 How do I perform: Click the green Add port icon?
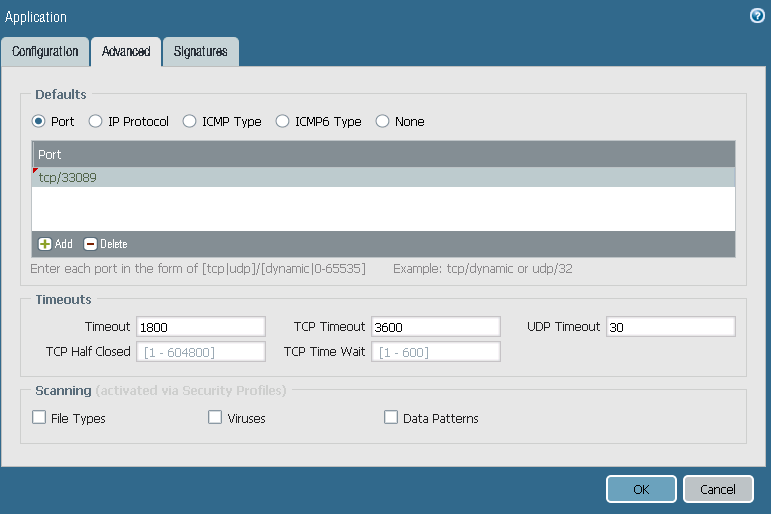tap(45, 244)
